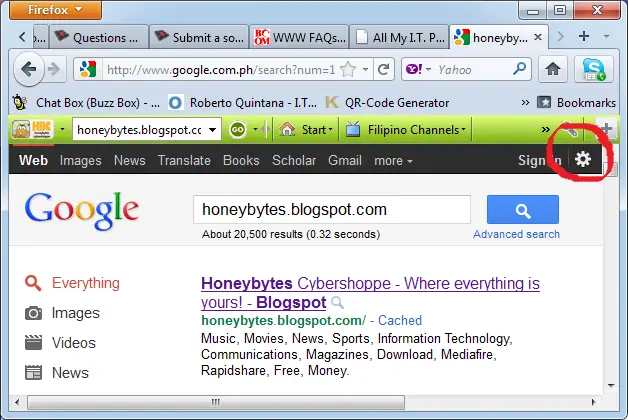Image resolution: width=628 pixels, height=420 pixels.
Task: Show hidden HBC toolbar items with the chevron
Action: pyautogui.click(x=545, y=129)
